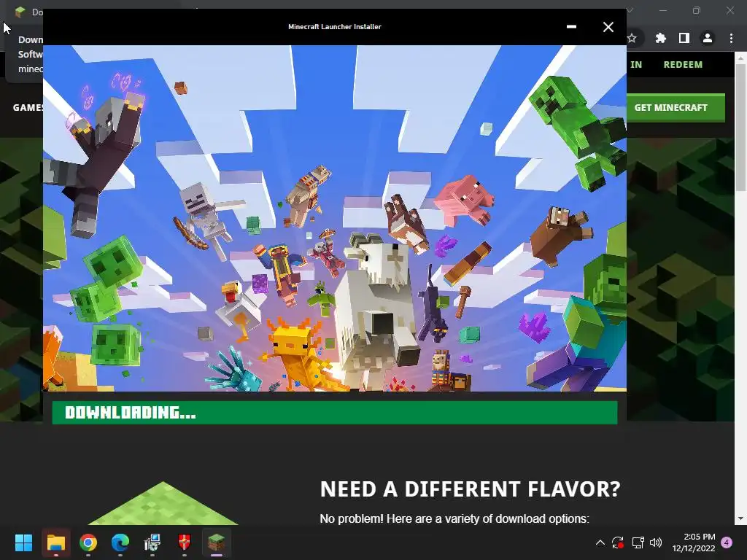Screen dimensions: 747x560
Task: Open the red shield taskbar app
Action: [x=184, y=542]
